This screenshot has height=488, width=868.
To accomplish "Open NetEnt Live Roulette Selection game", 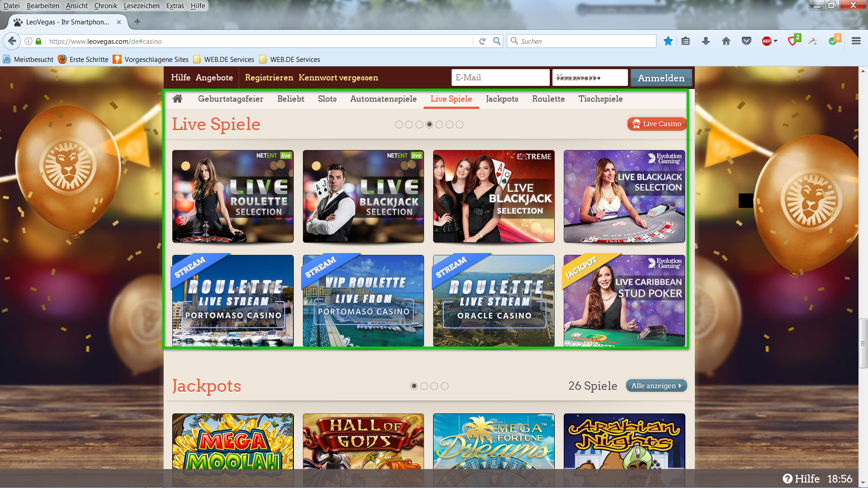I will (233, 197).
